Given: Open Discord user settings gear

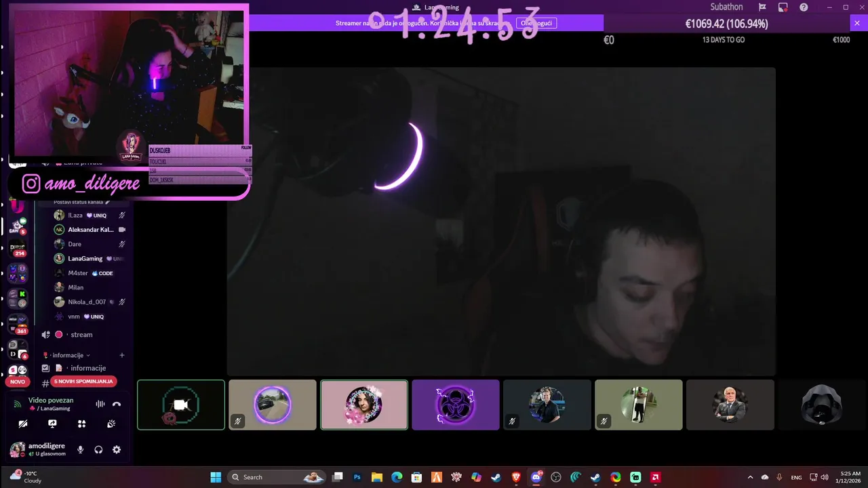Looking at the screenshot, I should point(117,449).
